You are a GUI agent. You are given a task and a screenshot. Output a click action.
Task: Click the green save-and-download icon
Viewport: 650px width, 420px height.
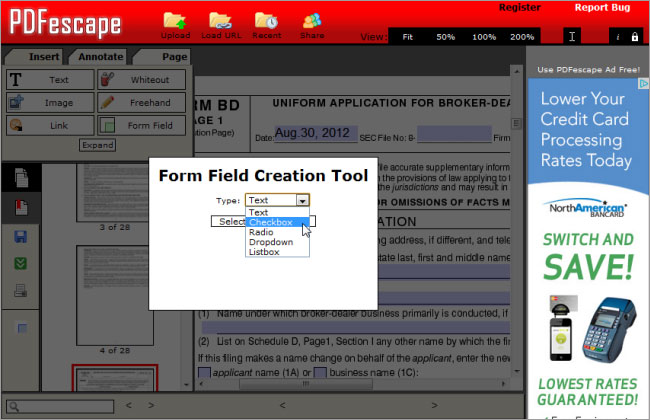[x=21, y=264]
